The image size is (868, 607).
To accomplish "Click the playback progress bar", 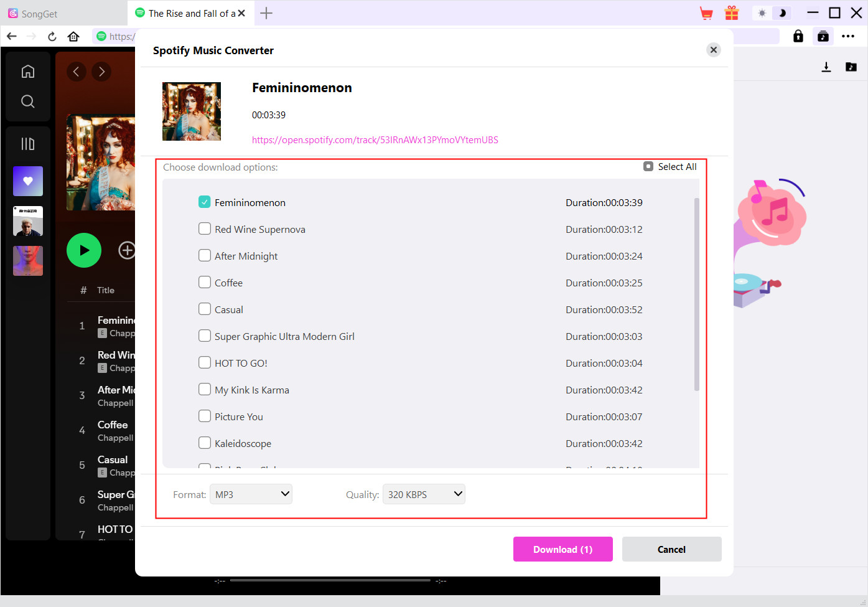I will tap(330, 580).
